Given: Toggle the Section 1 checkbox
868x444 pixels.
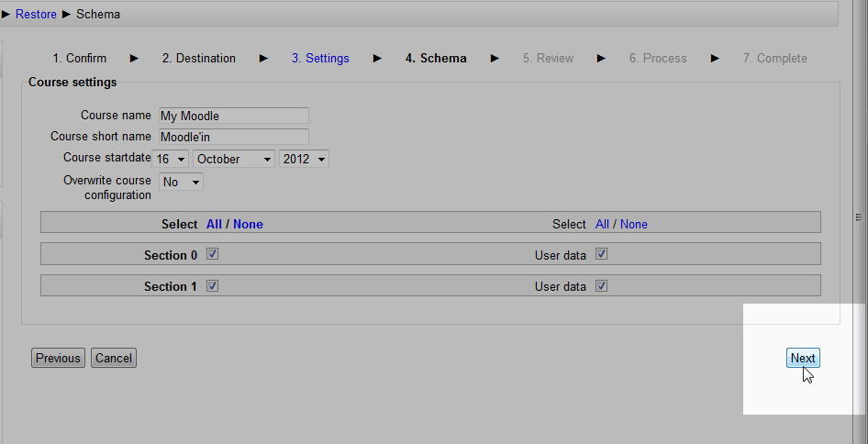Looking at the screenshot, I should [212, 285].
